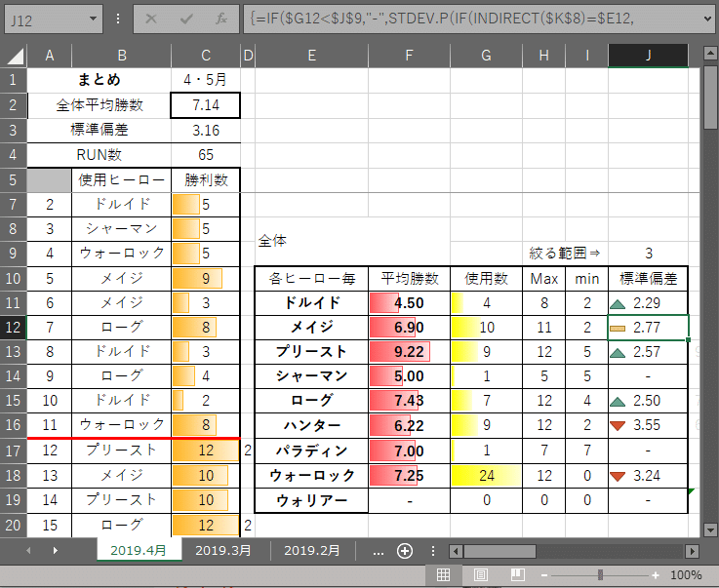Image resolution: width=719 pixels, height=588 pixels.
Task: Click the Enter checkmark formula bar icon
Action: coord(186,19)
